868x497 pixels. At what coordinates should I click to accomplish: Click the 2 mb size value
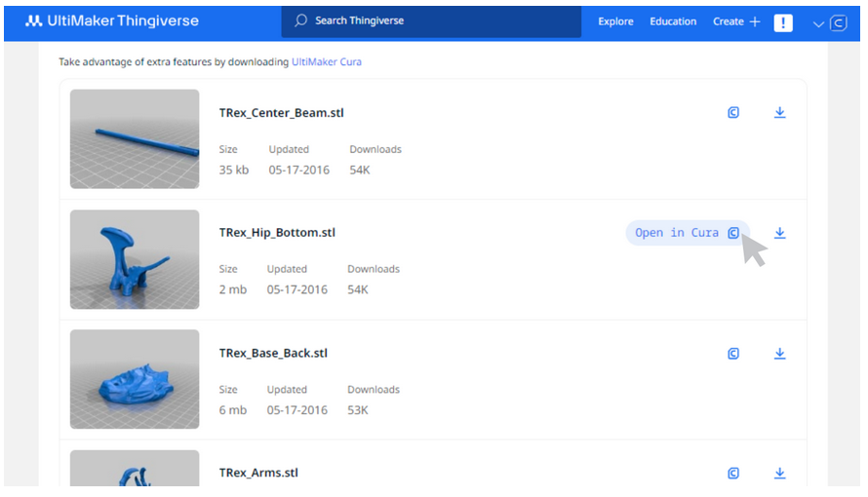point(232,289)
